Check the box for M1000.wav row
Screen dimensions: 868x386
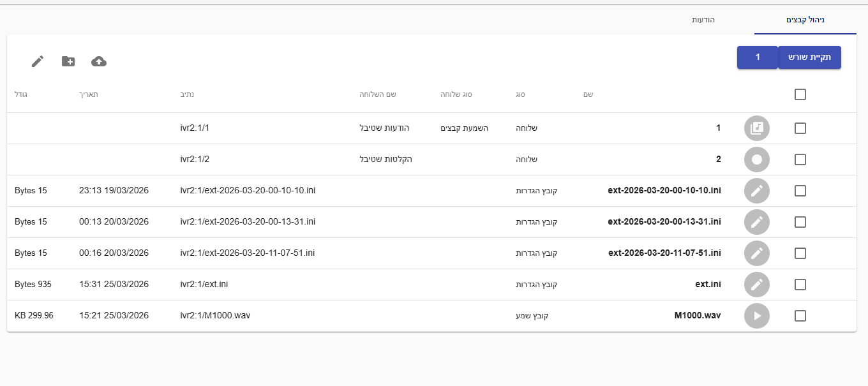pos(800,316)
